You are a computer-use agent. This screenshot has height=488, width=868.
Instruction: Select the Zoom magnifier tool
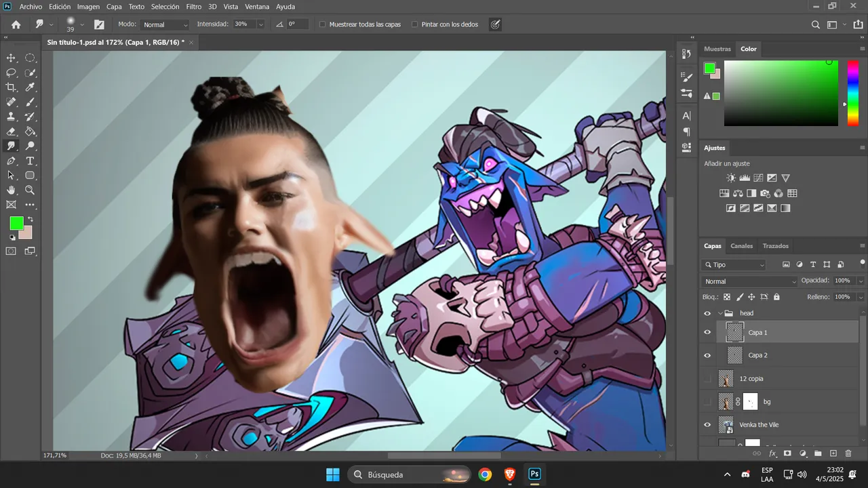(x=31, y=190)
